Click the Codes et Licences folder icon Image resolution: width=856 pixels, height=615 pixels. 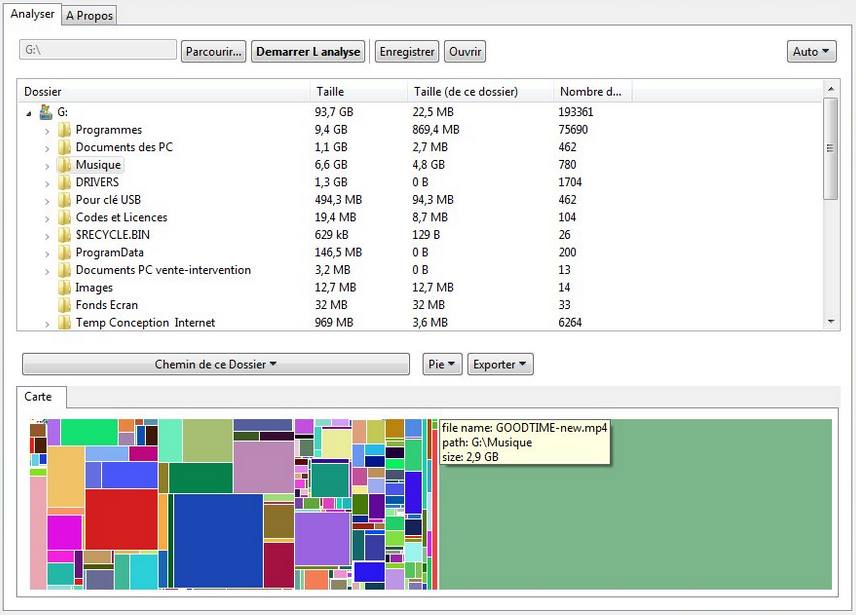point(64,217)
